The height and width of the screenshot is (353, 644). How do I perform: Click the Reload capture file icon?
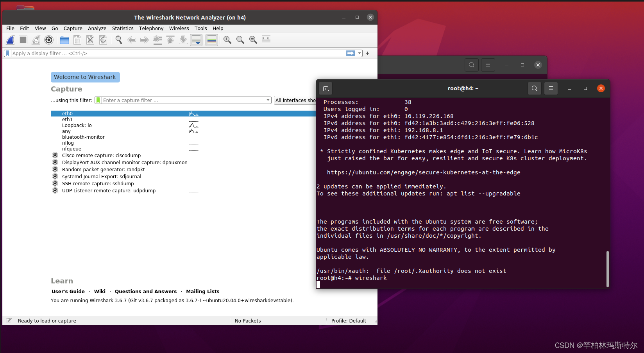click(103, 40)
